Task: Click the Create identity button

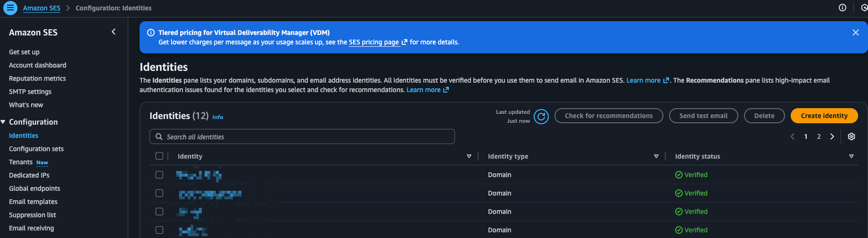Action: coord(824,116)
